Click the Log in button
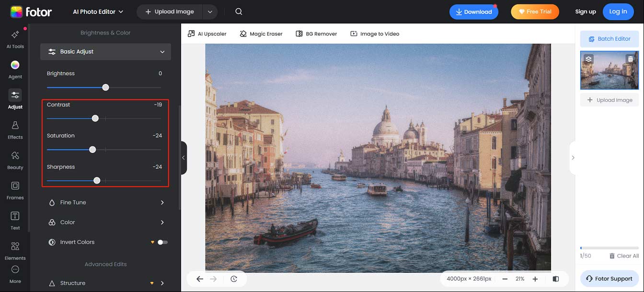 tap(618, 12)
